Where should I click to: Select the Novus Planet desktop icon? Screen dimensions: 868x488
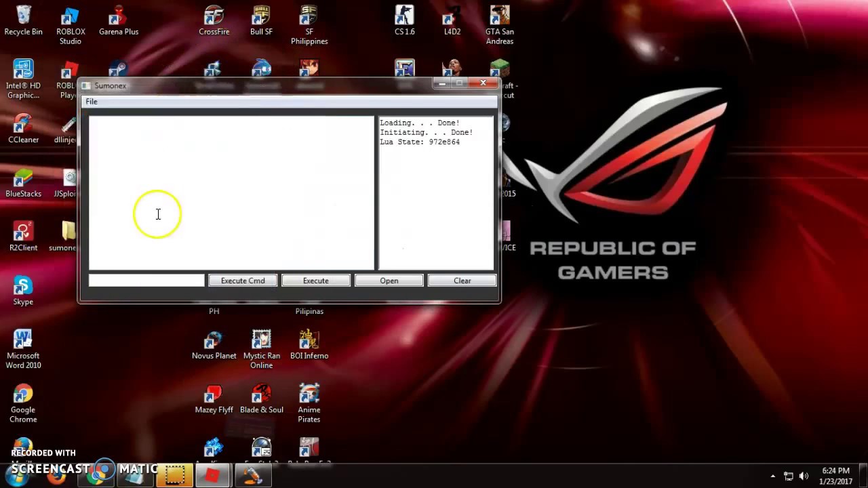coord(214,345)
